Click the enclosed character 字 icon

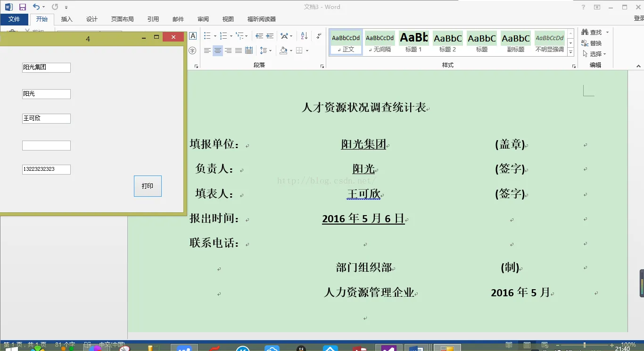click(192, 50)
